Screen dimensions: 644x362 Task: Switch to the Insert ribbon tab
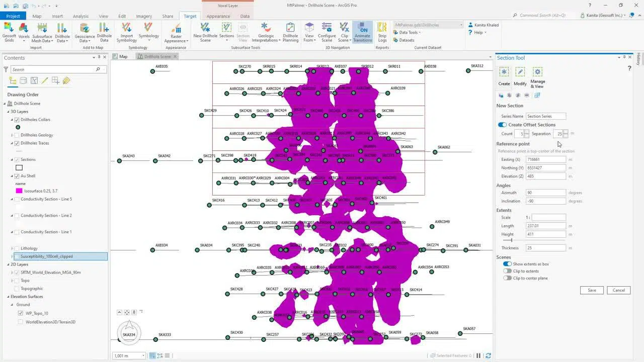pos(57,16)
